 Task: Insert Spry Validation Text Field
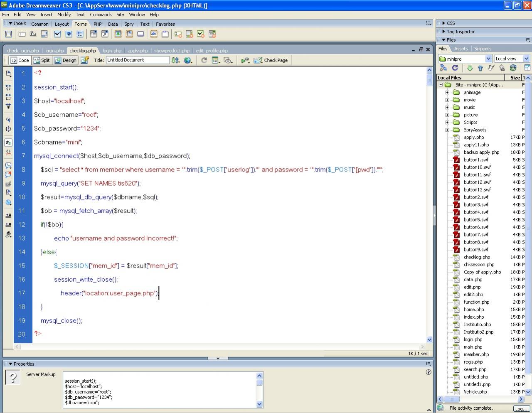[178, 34]
